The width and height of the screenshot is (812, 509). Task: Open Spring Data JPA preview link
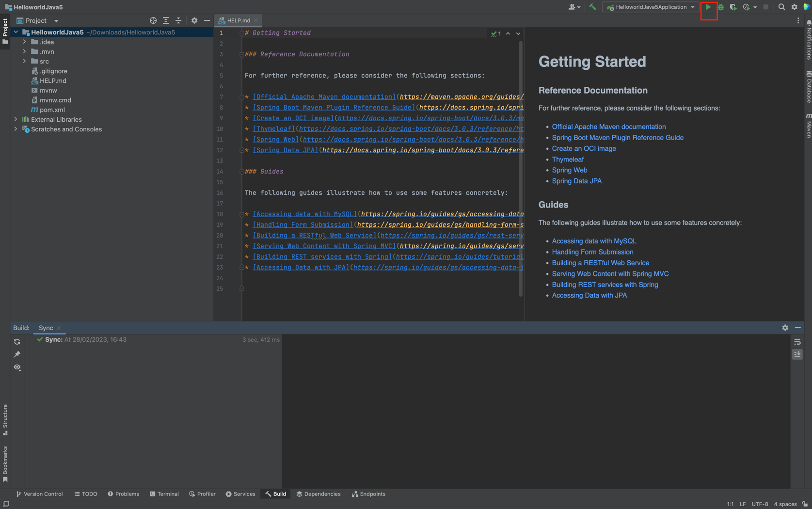pos(576,181)
